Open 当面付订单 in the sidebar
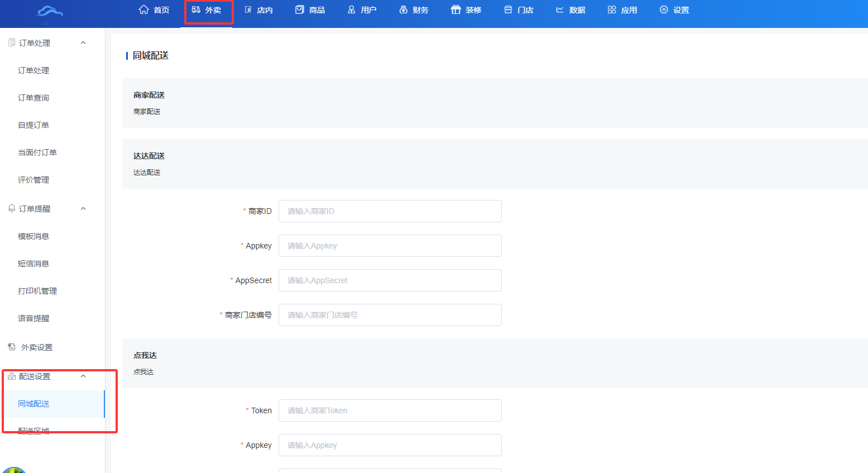 tap(37, 152)
